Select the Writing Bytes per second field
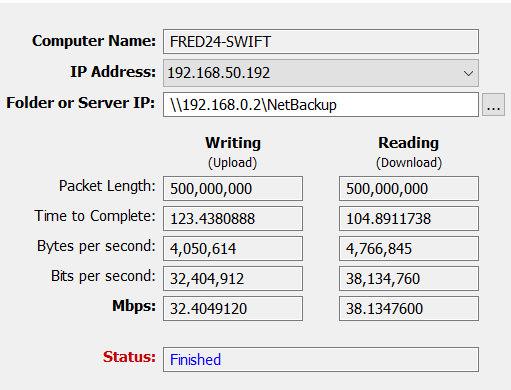Image resolution: width=511 pixels, height=390 pixels. click(233, 249)
